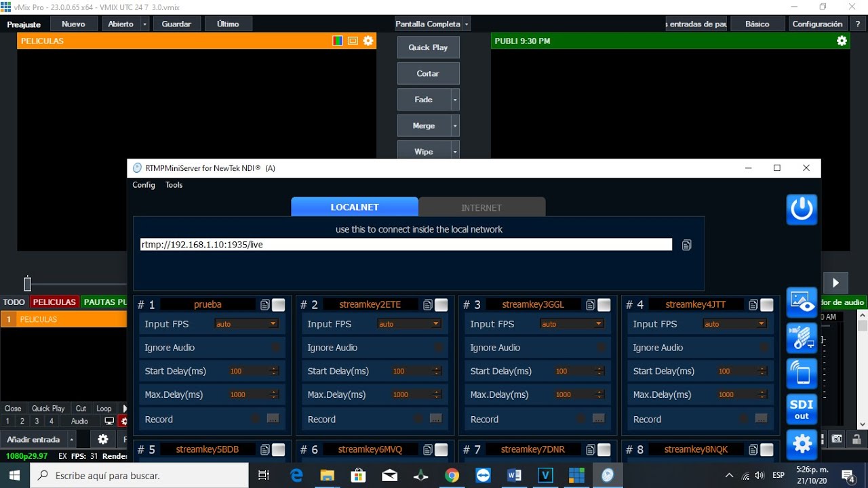Select LOCALNET tab
868x488 pixels.
tap(355, 207)
